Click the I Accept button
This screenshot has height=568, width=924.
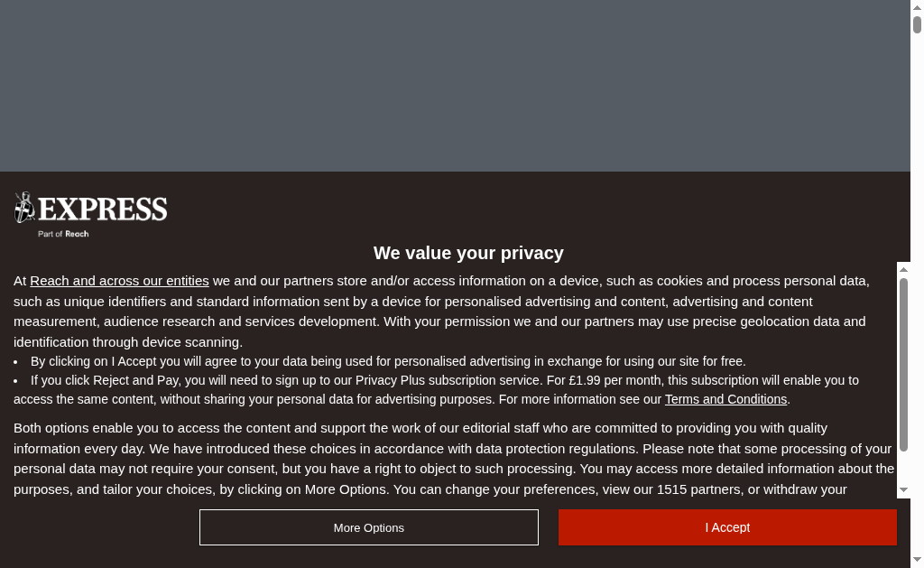(727, 527)
